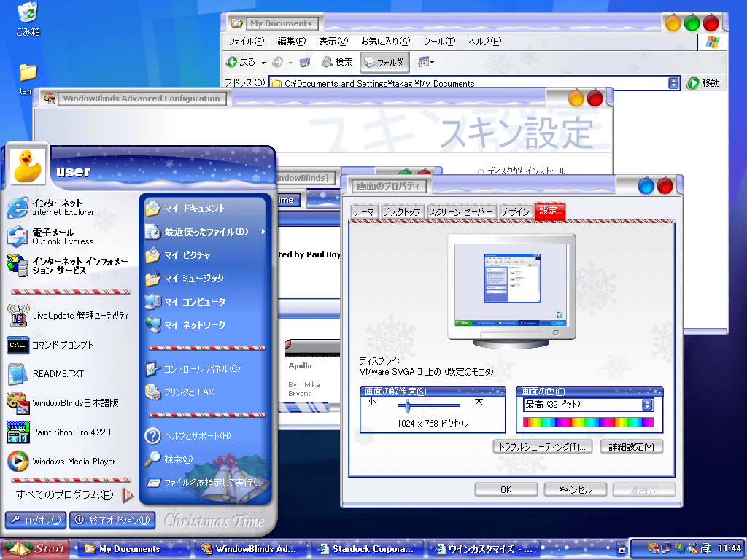Open the Recycle Bin desktop icon

click(x=28, y=19)
